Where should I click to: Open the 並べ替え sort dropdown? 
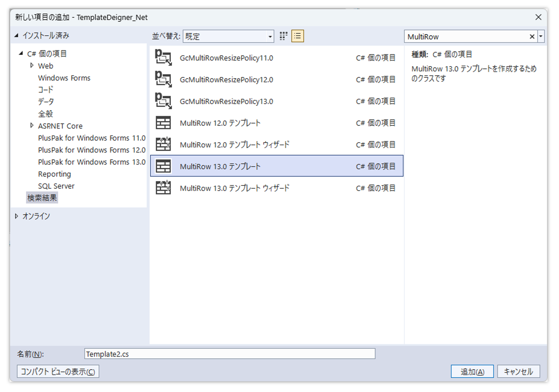pos(228,36)
